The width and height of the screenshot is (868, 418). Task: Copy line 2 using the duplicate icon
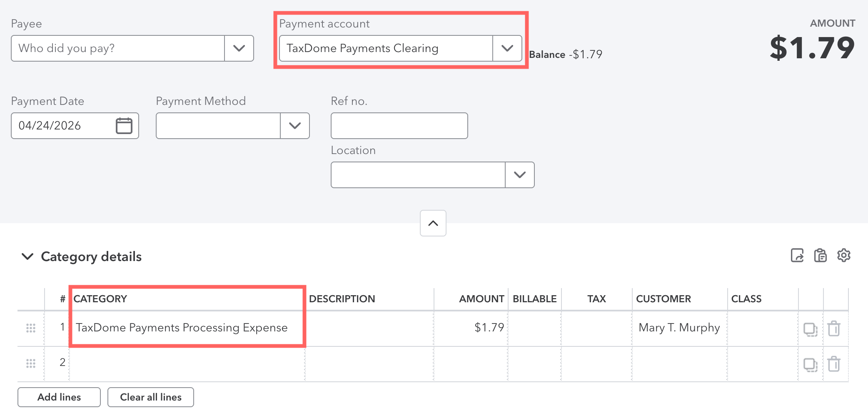click(810, 365)
